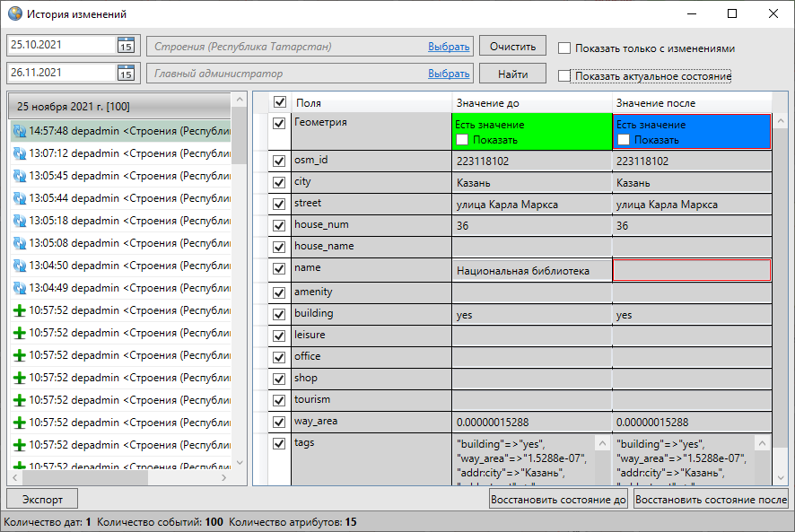Uncheck the osm_id field checkbox
Screen dimensions: 795x532
279,161
